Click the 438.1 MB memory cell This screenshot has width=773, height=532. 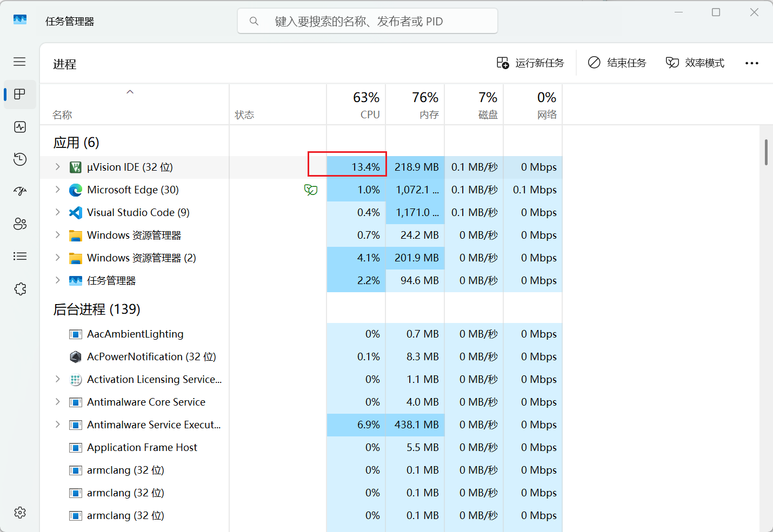[415, 425]
